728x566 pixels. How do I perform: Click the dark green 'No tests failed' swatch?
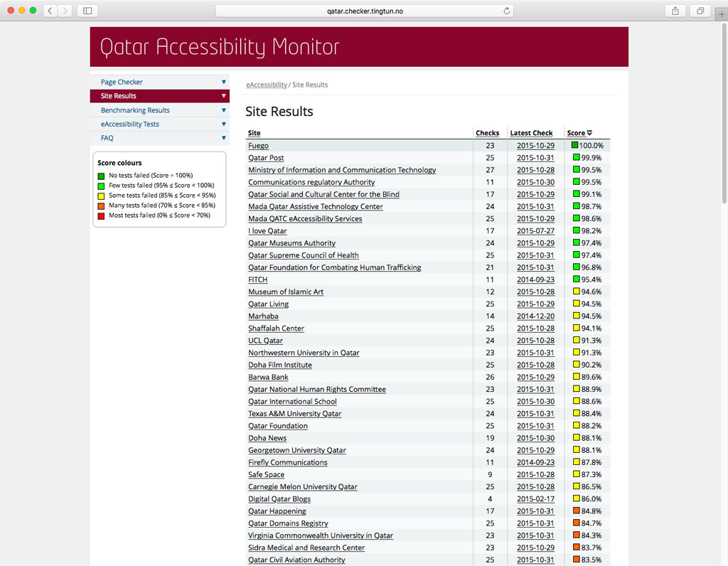click(x=101, y=176)
